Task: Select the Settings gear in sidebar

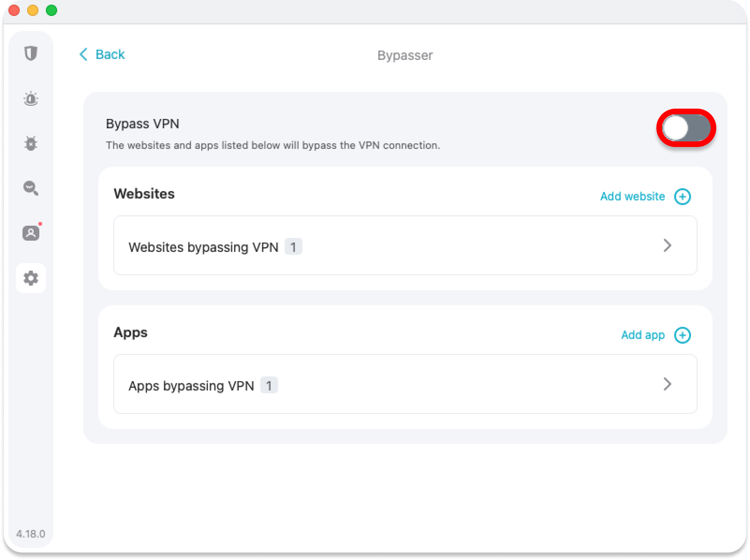Action: tap(31, 278)
